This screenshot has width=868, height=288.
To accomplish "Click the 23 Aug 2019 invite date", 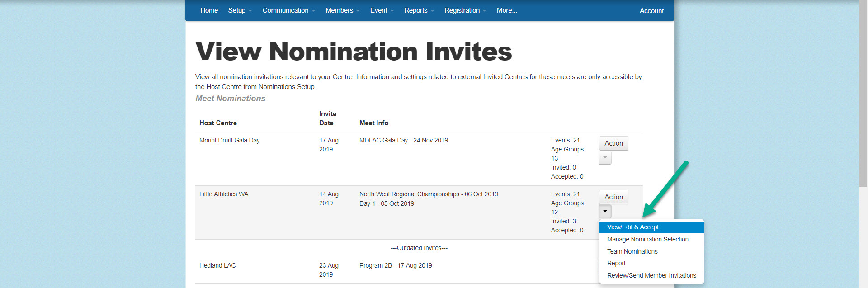I will [x=329, y=270].
